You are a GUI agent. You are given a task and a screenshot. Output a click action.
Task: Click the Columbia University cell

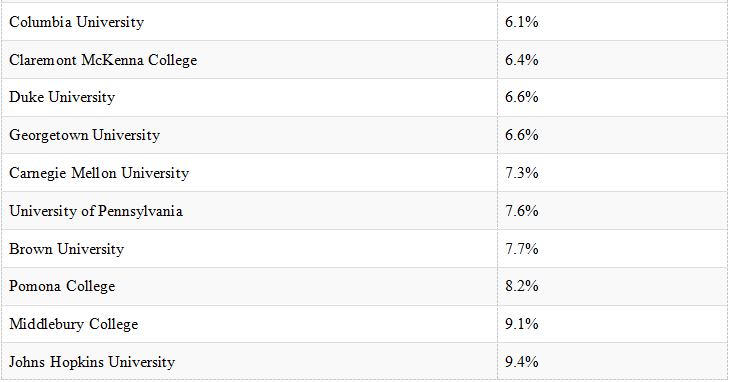coord(250,22)
